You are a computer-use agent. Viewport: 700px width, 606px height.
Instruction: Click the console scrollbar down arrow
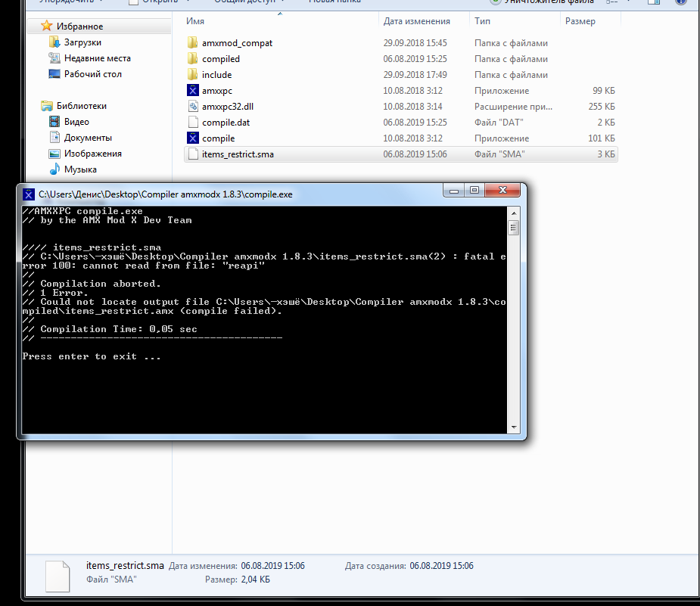coord(513,427)
